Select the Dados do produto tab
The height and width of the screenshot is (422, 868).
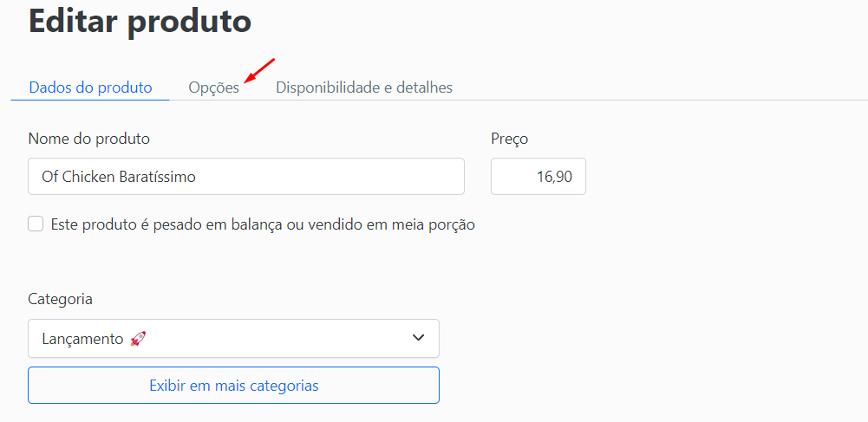pos(90,88)
